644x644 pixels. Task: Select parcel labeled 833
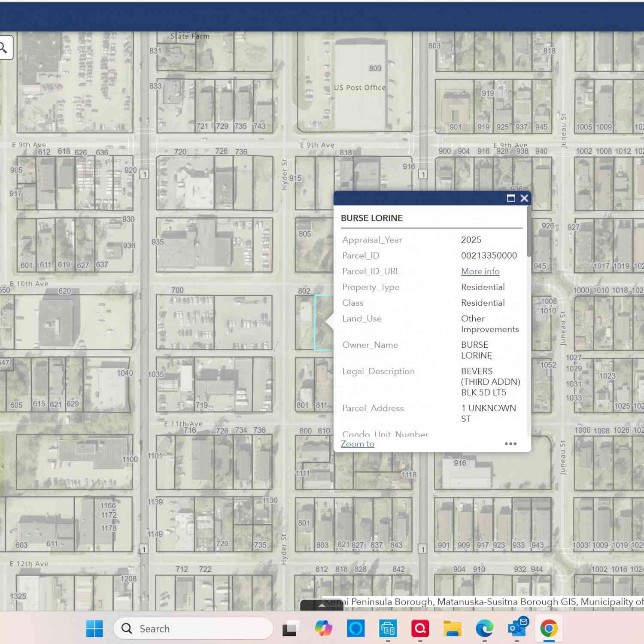(x=155, y=86)
